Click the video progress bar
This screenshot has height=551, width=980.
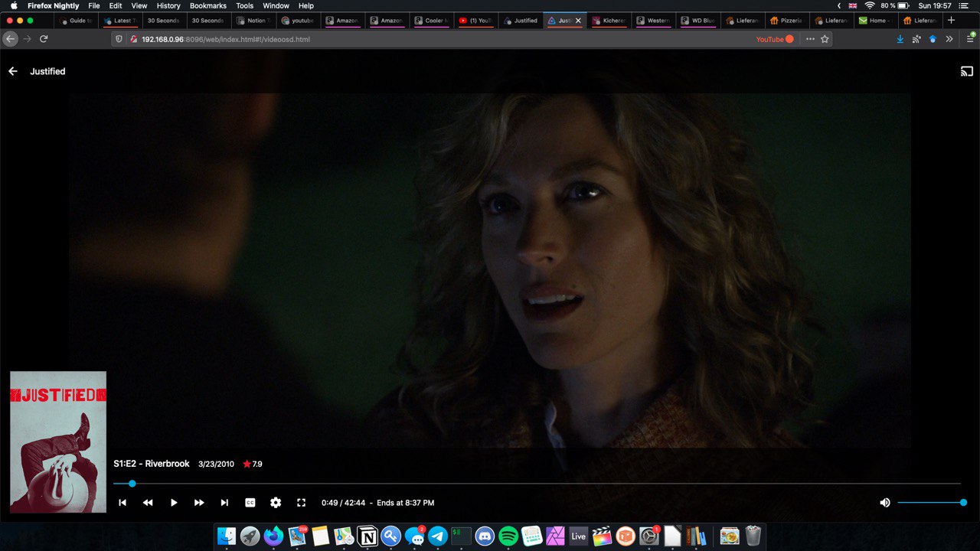537,484
